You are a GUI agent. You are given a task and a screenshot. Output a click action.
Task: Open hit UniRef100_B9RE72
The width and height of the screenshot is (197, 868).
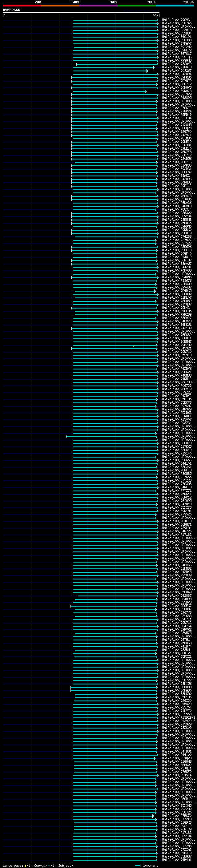pos(176,50)
